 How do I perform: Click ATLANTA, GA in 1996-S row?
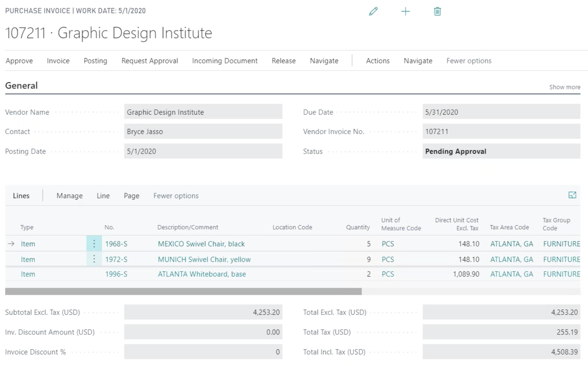click(511, 274)
